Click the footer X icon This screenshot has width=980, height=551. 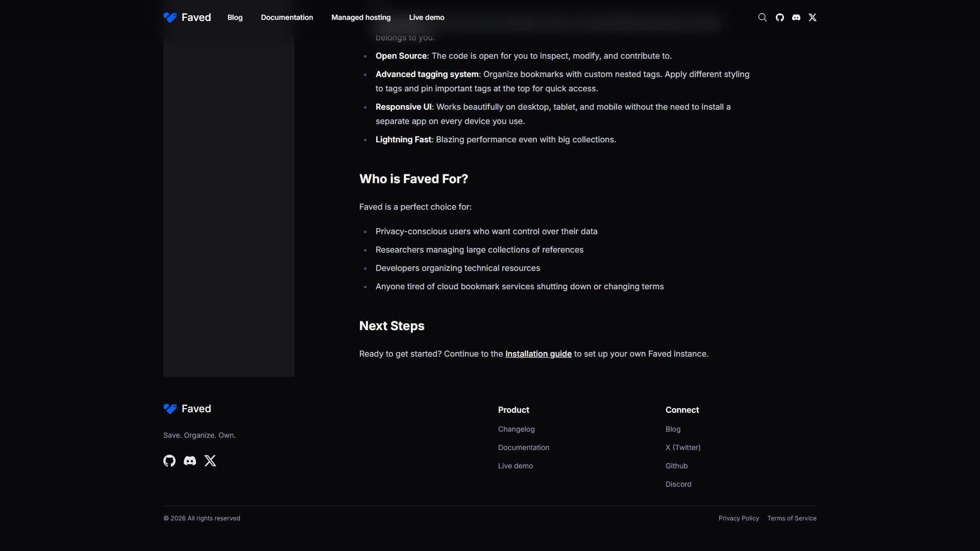click(x=210, y=461)
